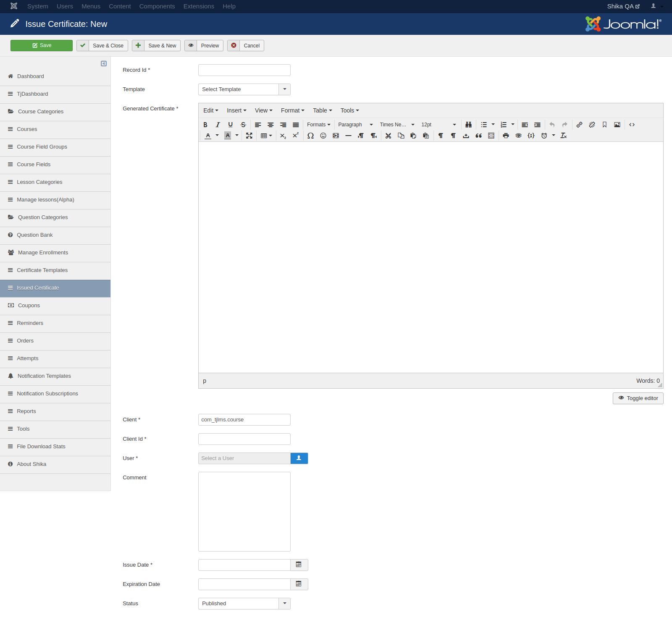Click the print icon in editor toolbar
Screen dimensions: 672x638
506,136
